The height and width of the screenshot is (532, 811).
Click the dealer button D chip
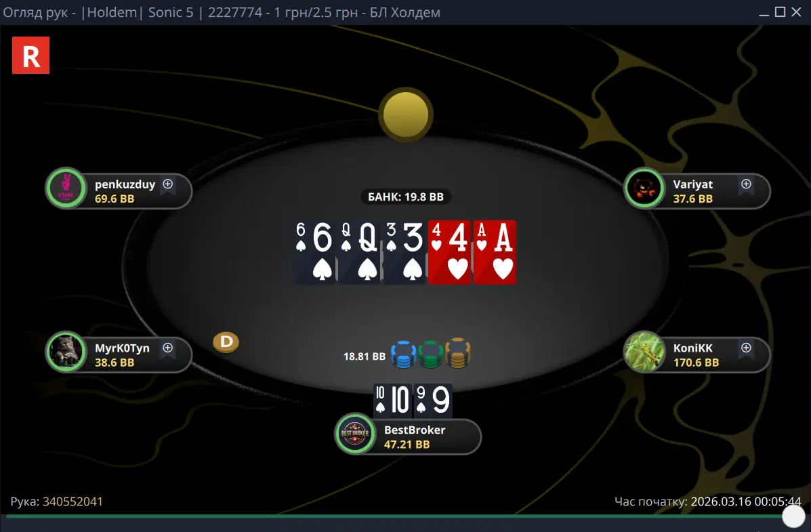tap(226, 342)
